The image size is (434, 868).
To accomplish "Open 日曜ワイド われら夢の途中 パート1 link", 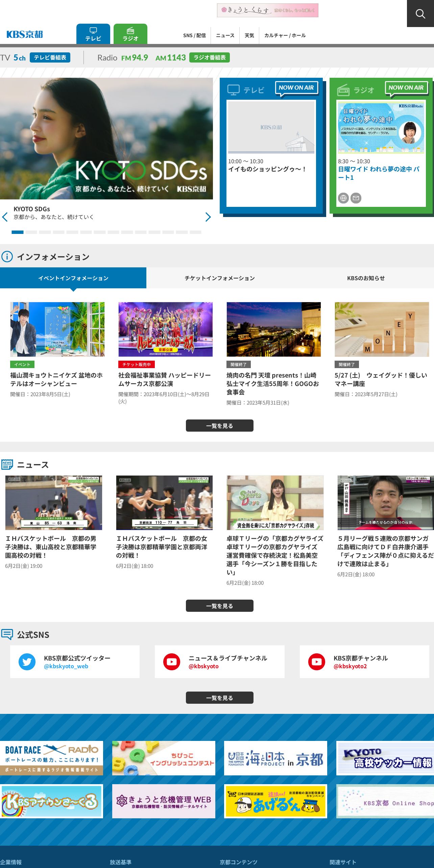I will [x=379, y=173].
